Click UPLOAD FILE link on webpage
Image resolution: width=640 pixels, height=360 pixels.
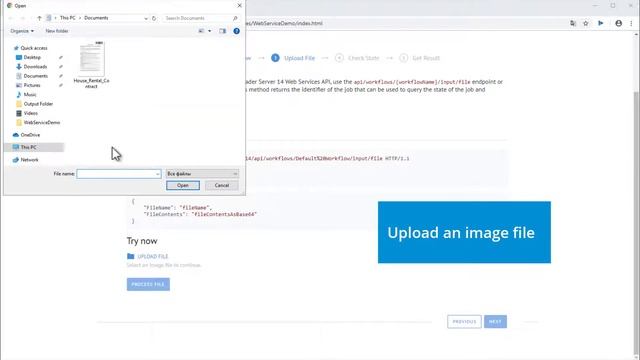click(153, 256)
